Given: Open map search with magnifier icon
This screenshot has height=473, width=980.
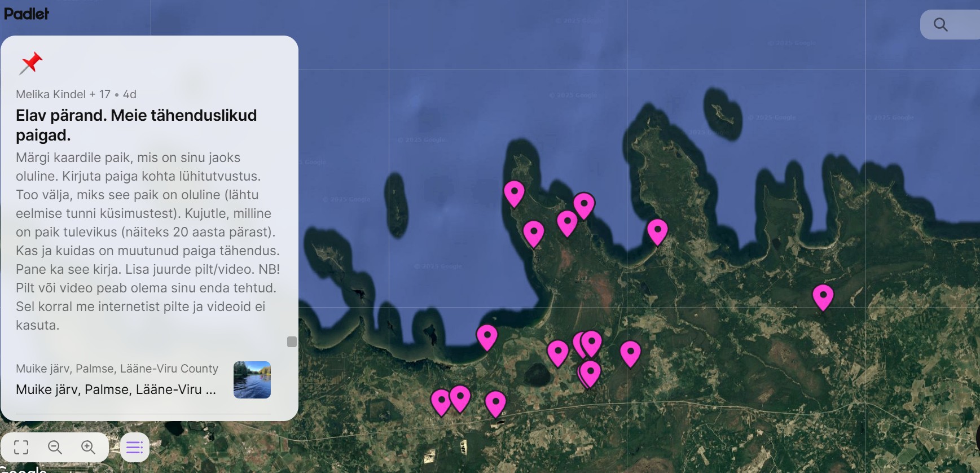Looking at the screenshot, I should pyautogui.click(x=941, y=25).
